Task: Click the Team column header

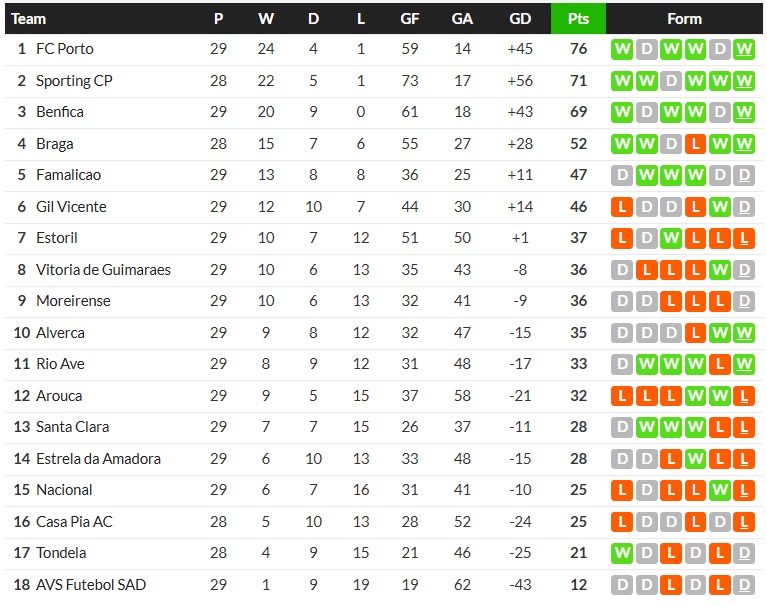Action: click(28, 19)
